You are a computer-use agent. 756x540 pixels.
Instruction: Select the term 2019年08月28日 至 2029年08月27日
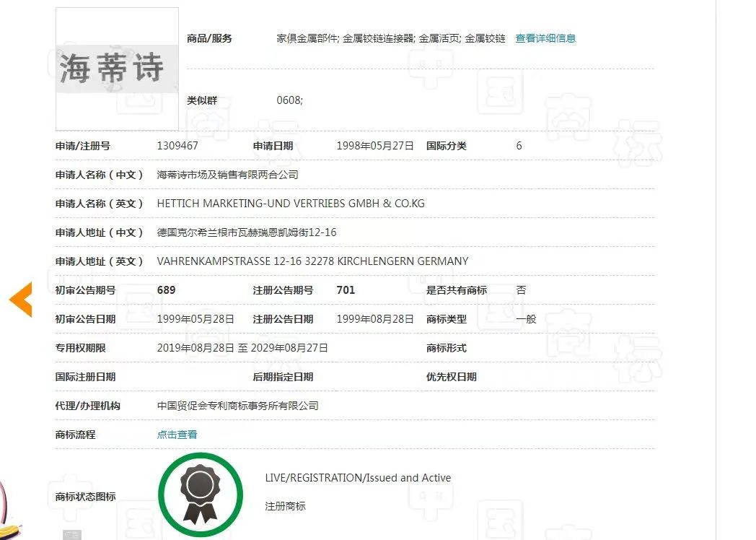pyautogui.click(x=242, y=348)
